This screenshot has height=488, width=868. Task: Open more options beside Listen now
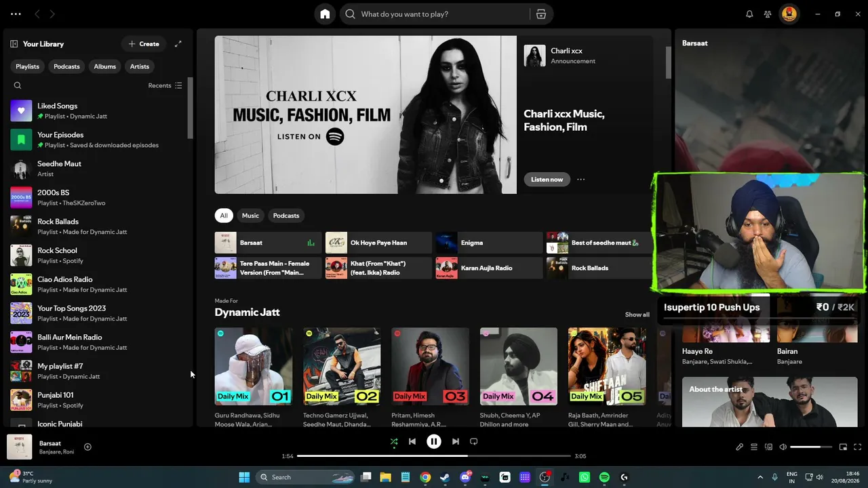(x=580, y=180)
